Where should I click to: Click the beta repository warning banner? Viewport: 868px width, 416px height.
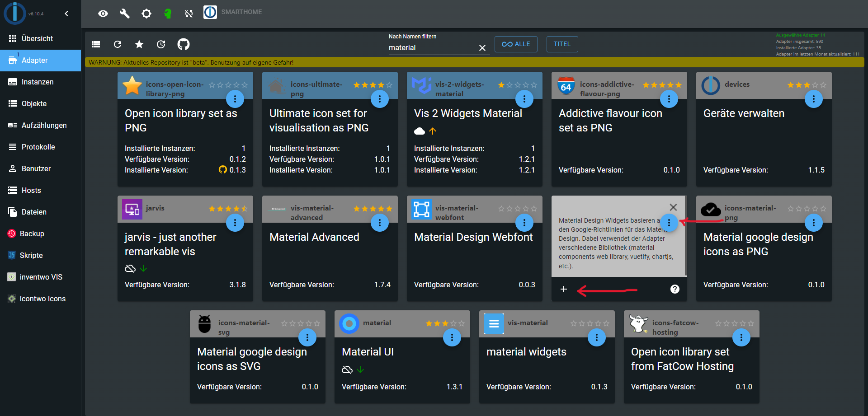(475, 62)
